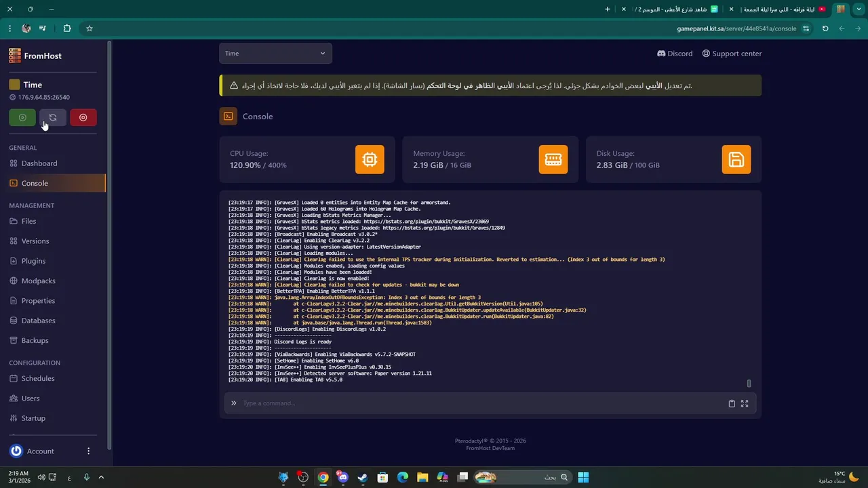Viewport: 868px width, 488px height.
Task: Open media controls icon in browser toolbar
Action: pyautogui.click(x=43, y=28)
